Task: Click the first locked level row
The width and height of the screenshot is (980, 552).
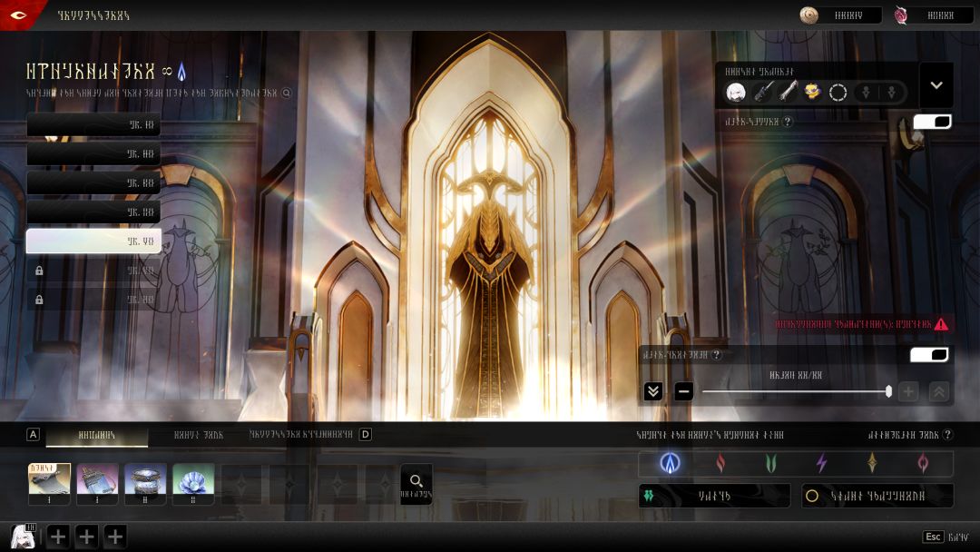Action: coord(93,270)
